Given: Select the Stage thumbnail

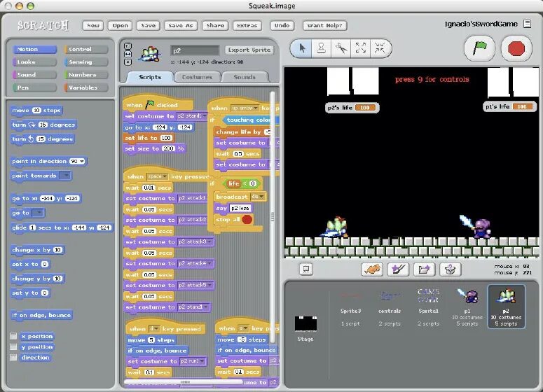Looking at the screenshot, I should click(x=305, y=327).
